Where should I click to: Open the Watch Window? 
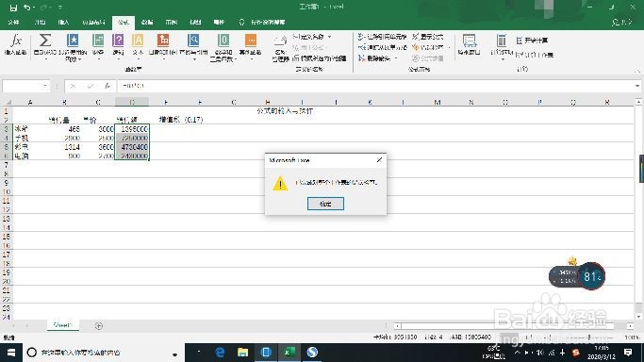pyautogui.click(x=469, y=44)
